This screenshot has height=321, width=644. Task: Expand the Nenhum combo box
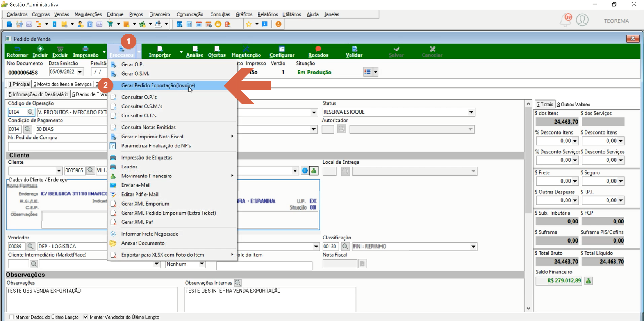(202, 264)
